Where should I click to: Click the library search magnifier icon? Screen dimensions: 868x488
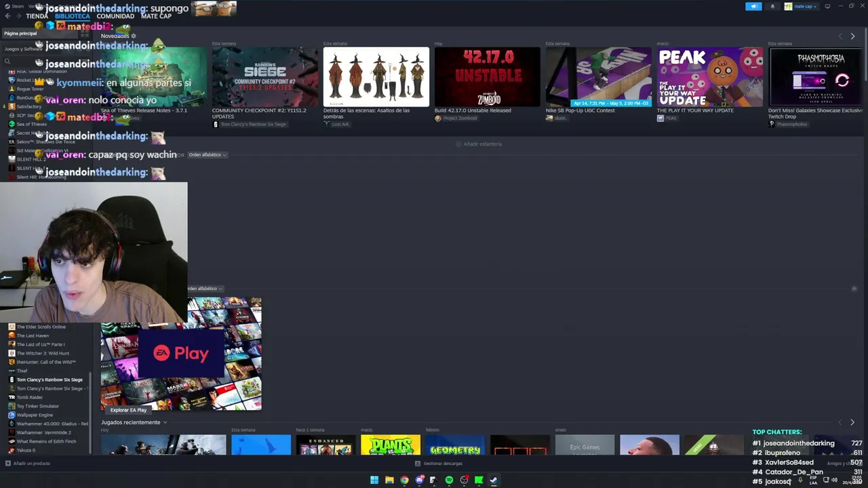7,62
